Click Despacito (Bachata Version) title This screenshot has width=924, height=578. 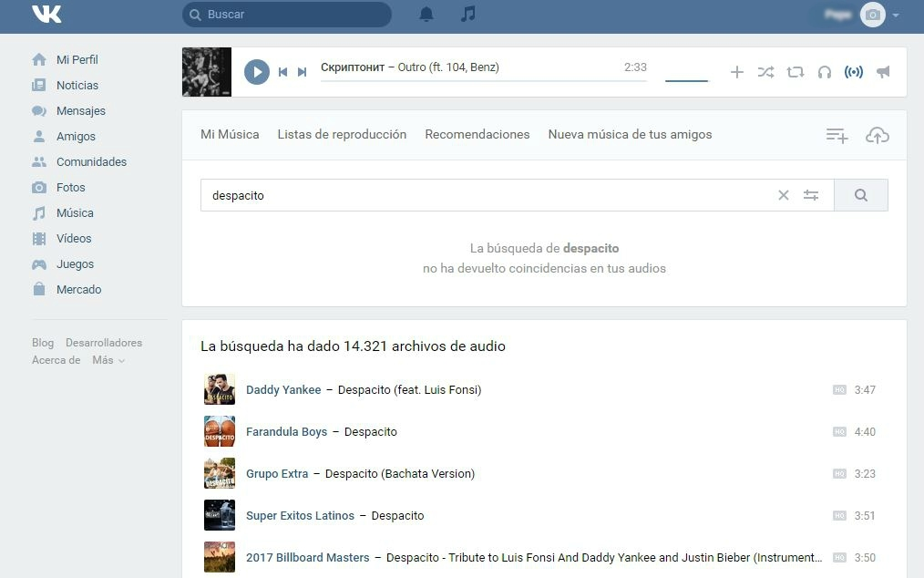pyautogui.click(x=399, y=473)
